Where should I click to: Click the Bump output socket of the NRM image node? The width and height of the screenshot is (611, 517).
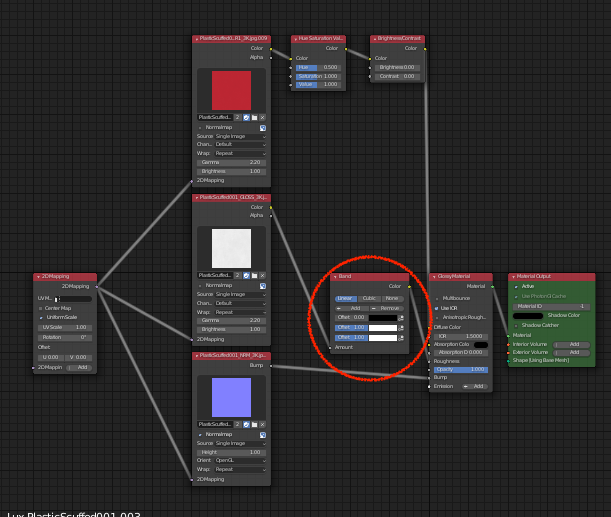coord(271,366)
